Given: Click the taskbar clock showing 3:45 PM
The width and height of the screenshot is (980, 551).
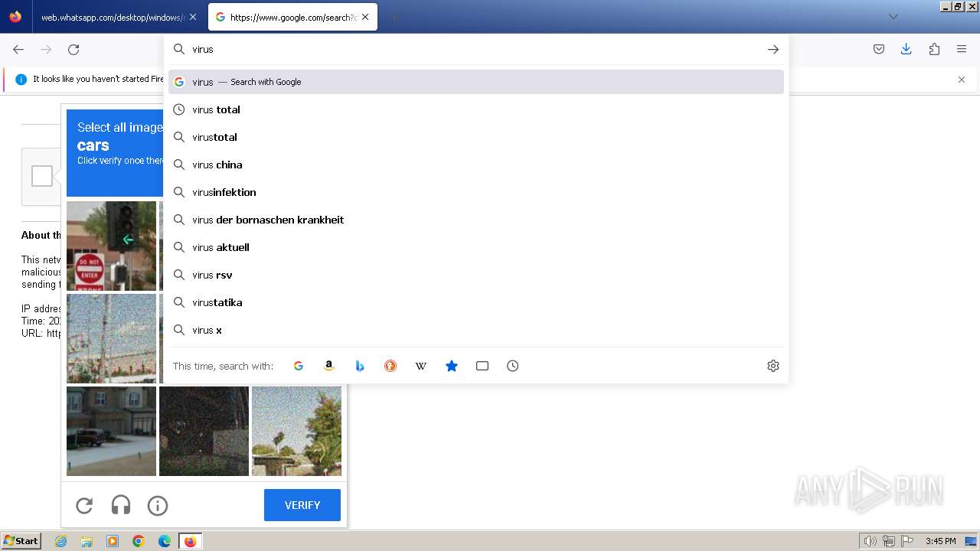Looking at the screenshot, I should click(x=940, y=541).
